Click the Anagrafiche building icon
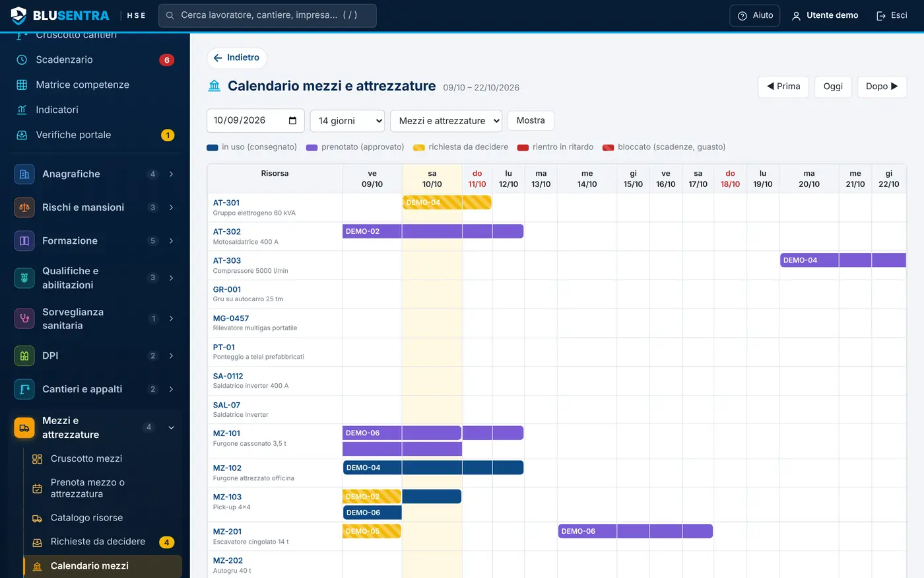This screenshot has width=924, height=578. 24,174
